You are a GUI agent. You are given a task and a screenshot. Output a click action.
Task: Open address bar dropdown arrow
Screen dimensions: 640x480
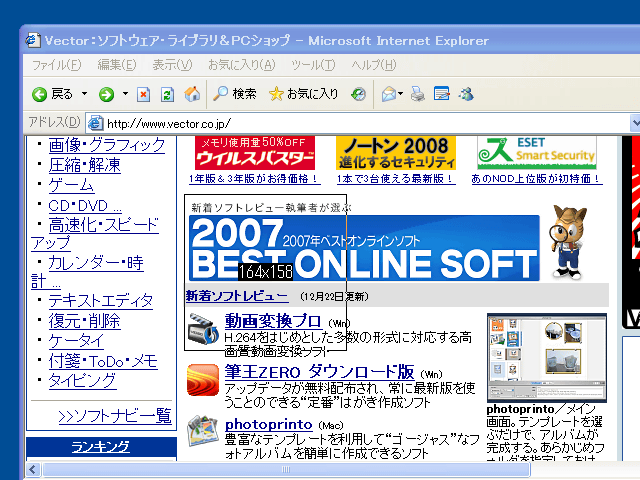coord(635,122)
